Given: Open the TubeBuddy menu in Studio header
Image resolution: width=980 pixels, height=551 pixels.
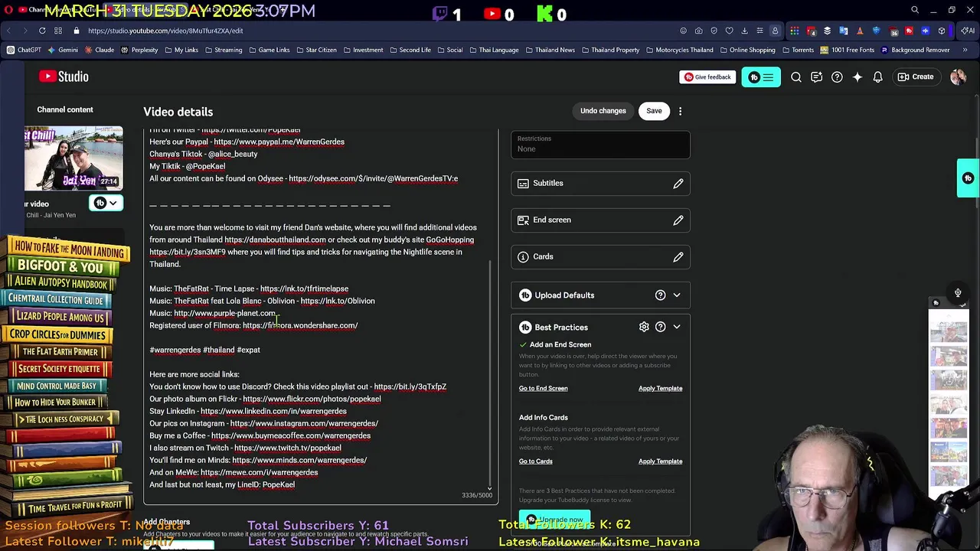Looking at the screenshot, I should click(x=761, y=77).
